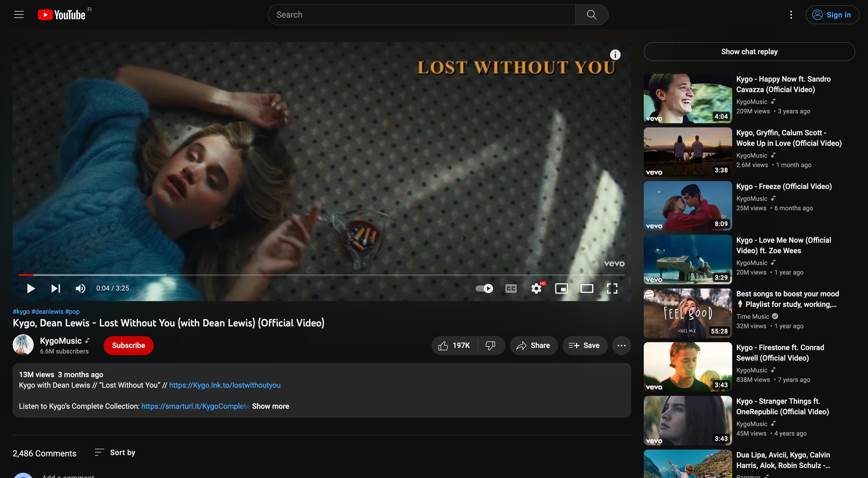Activate the miniplayer icon
This screenshot has width=868, height=478.
561,288
